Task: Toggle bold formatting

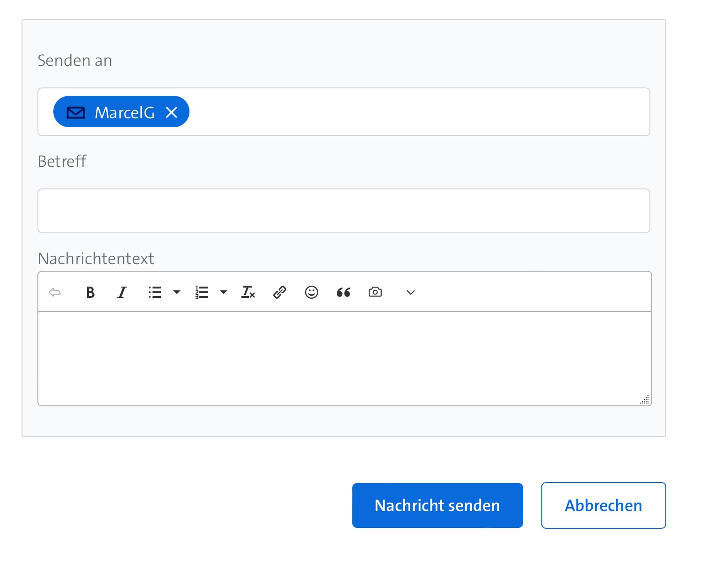Action: coord(90,292)
